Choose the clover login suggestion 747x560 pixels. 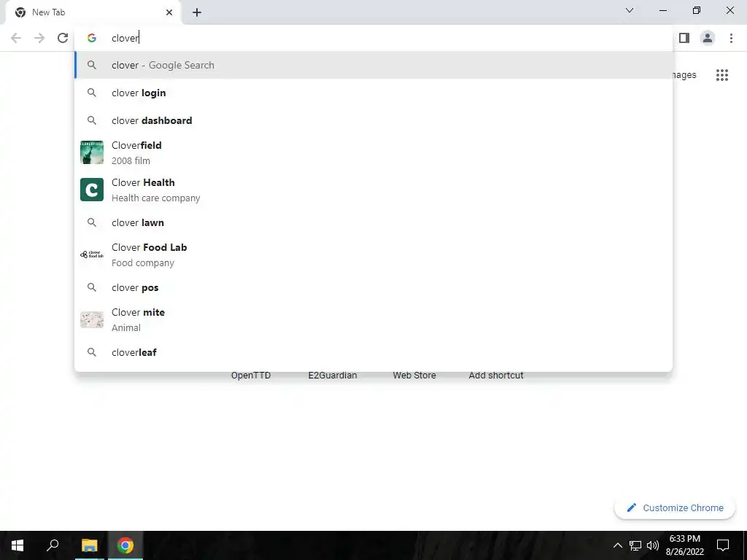pos(373,93)
